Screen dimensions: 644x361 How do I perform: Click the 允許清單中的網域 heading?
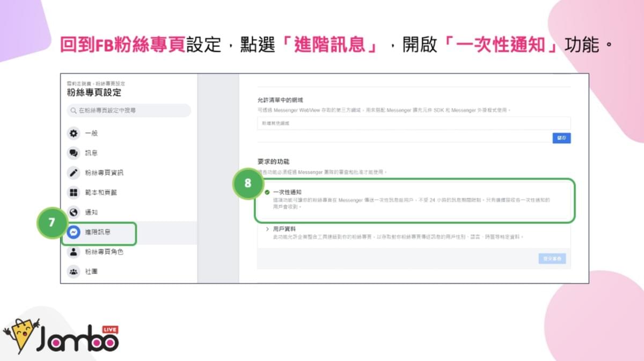(281, 100)
